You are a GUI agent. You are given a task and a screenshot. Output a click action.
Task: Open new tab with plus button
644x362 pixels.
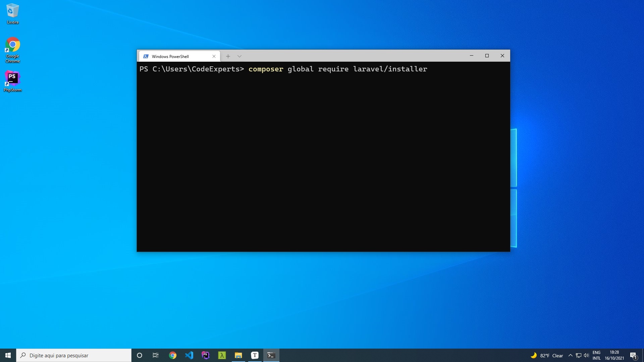coord(228,56)
